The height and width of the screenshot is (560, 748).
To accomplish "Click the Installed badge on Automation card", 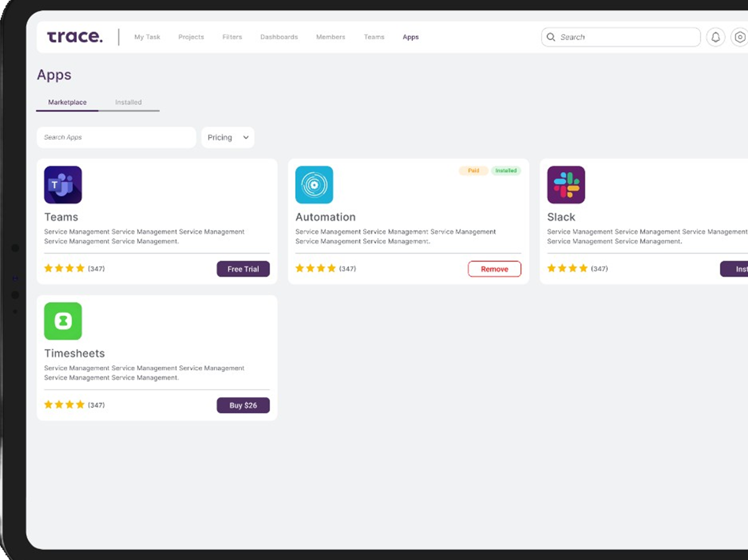I will (506, 171).
